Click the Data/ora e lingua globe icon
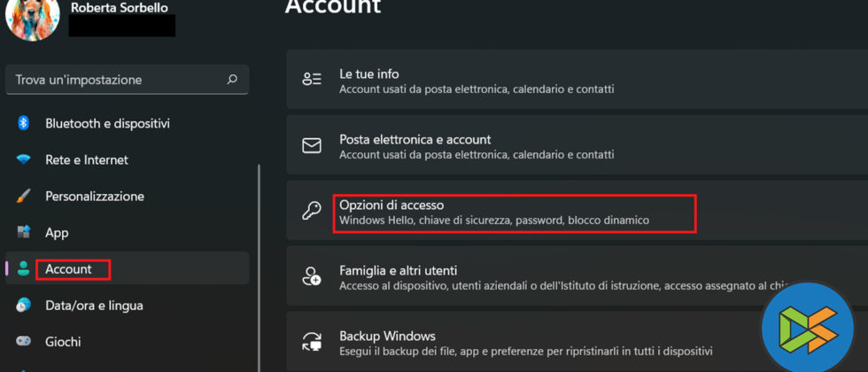Viewport: 868px width, 372px height. [25, 306]
